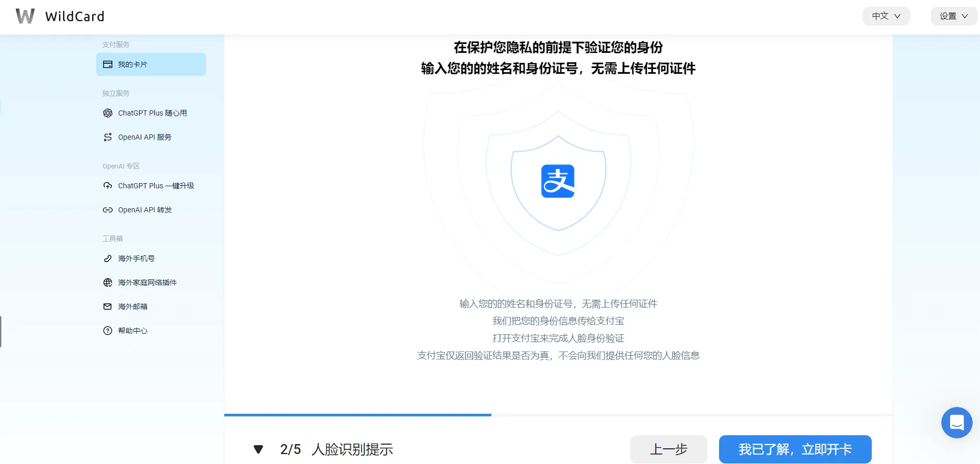Open the 中文 language dropdown
Screen dimensions: 980x464
886,16
